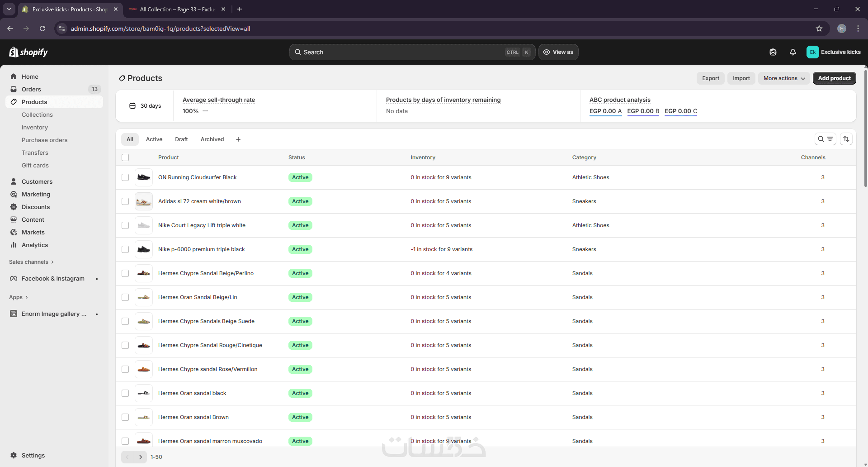Click the Analytics bar chart icon
868x467 pixels.
[14, 245]
